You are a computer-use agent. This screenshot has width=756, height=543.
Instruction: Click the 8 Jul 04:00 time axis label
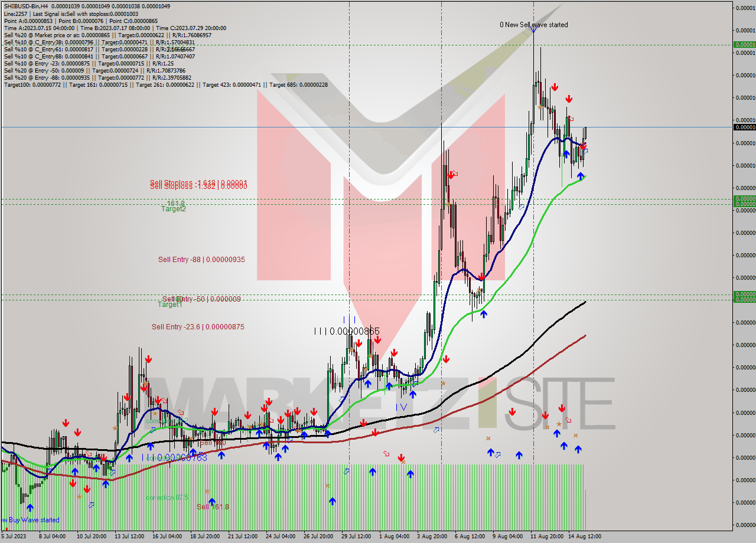click(52, 537)
